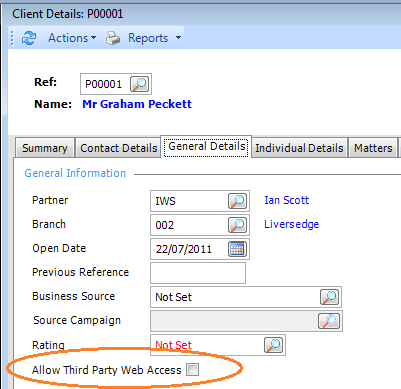Image resolution: width=401 pixels, height=389 pixels.
Task: Click the empty Previous Reference field
Action: [x=198, y=273]
